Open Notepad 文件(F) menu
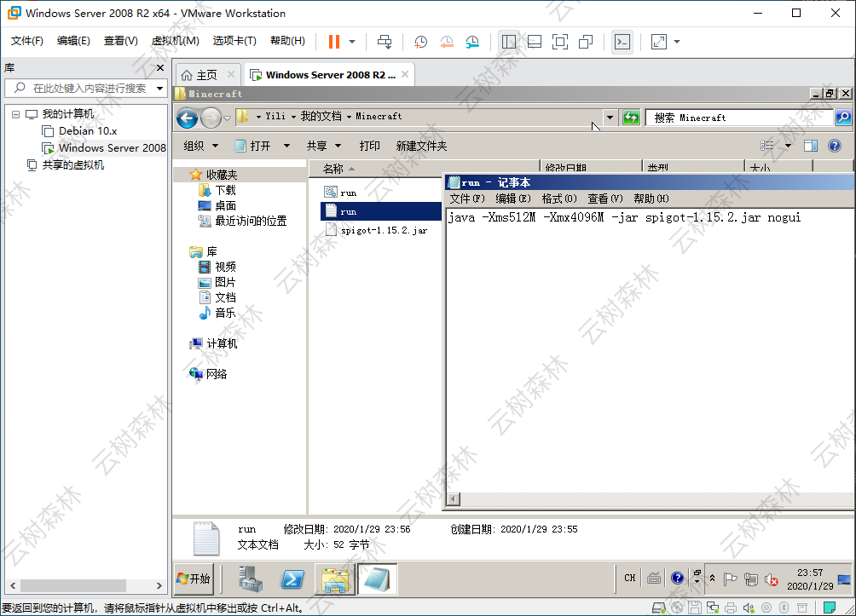This screenshot has height=616, width=856. pyautogui.click(x=466, y=199)
